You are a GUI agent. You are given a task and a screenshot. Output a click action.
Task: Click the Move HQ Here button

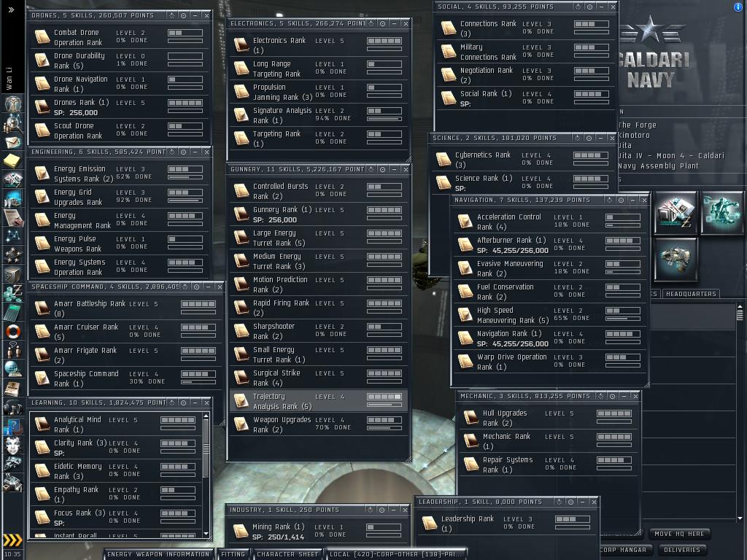(x=679, y=534)
